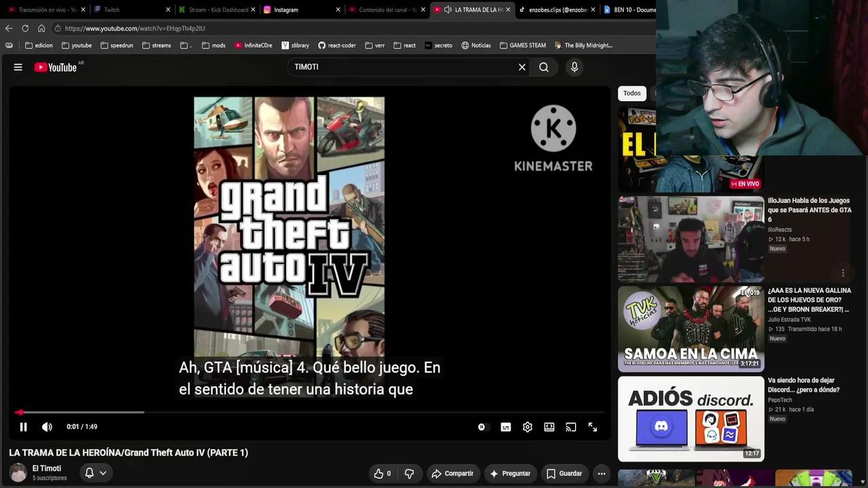Open the ADIÓS discord video thumbnail
The width and height of the screenshot is (868, 488).
pyautogui.click(x=691, y=419)
